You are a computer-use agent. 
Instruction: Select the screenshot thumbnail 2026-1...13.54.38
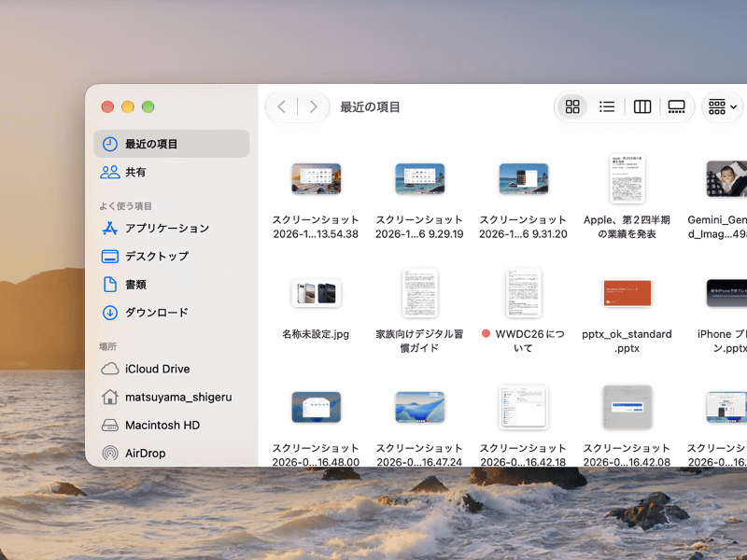(x=317, y=178)
